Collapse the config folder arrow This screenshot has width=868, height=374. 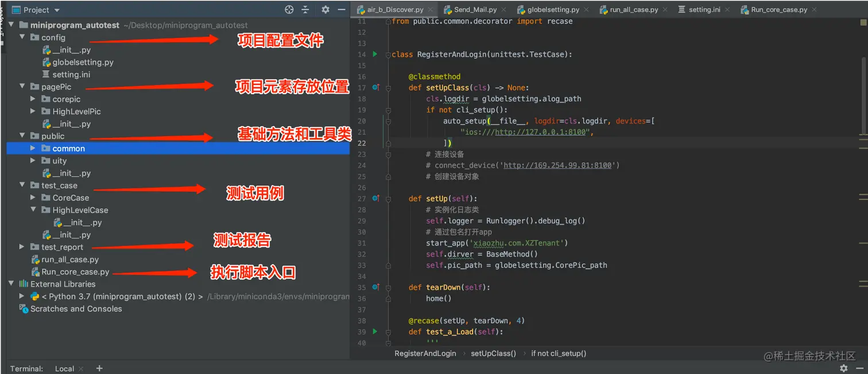22,37
